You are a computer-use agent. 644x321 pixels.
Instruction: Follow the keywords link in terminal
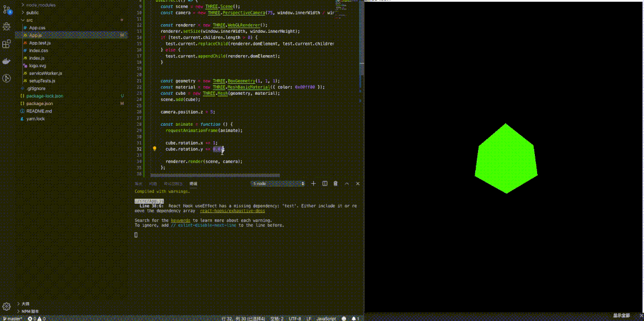(x=180, y=221)
